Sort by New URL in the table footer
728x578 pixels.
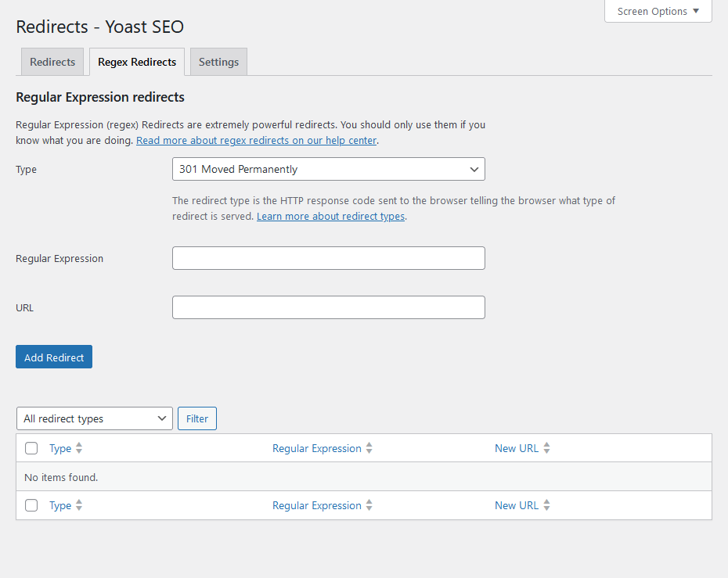tap(517, 505)
